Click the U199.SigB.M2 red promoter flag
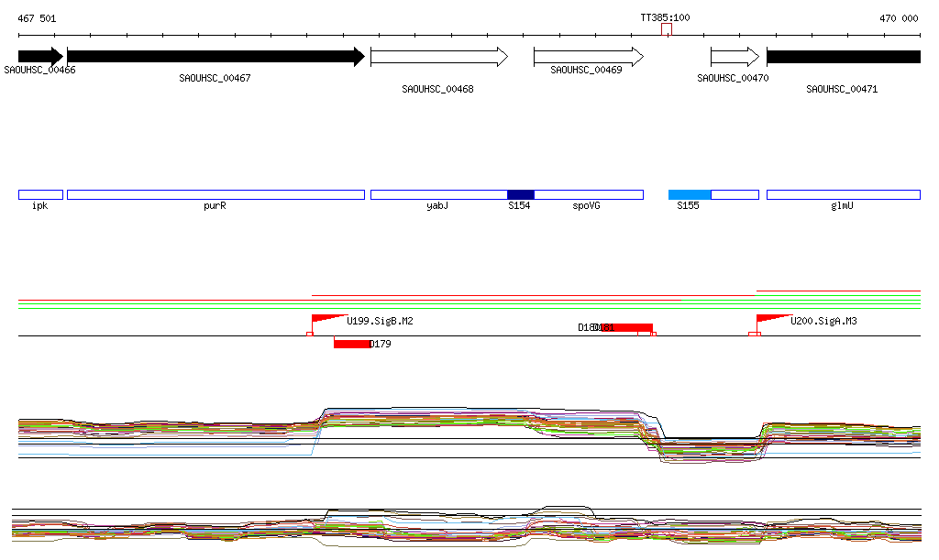Screen dimensions: 939x560 [326, 321]
